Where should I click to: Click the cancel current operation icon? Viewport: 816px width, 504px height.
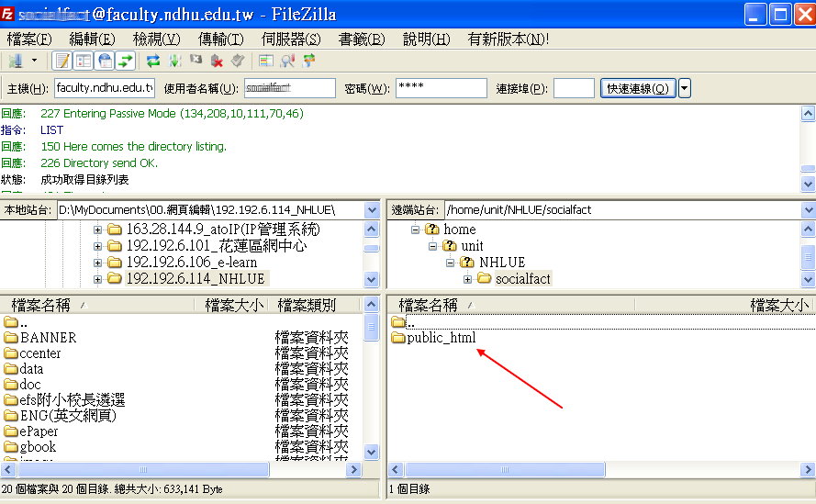tap(196, 61)
